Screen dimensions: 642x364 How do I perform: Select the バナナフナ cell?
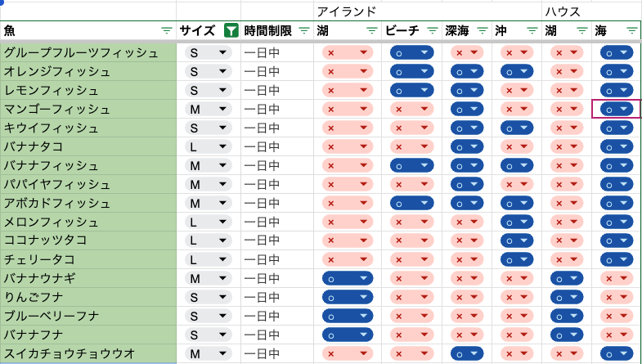88,335
